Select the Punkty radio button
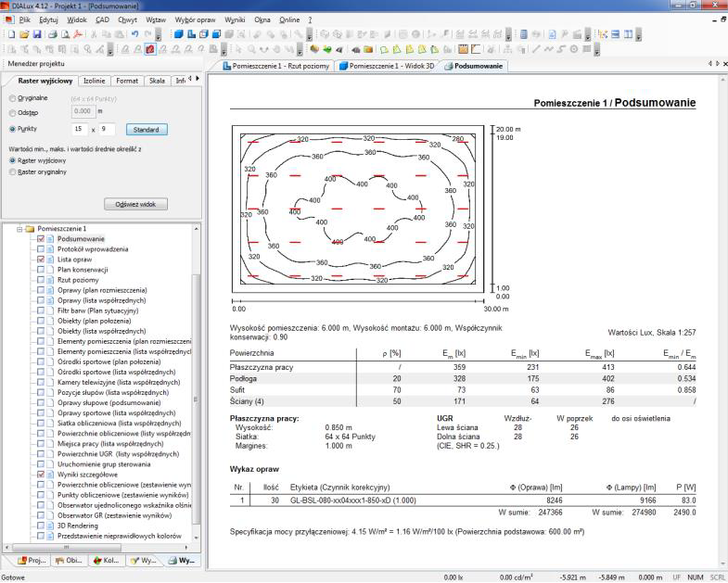Image resolution: width=728 pixels, height=583 pixels. click(13, 129)
